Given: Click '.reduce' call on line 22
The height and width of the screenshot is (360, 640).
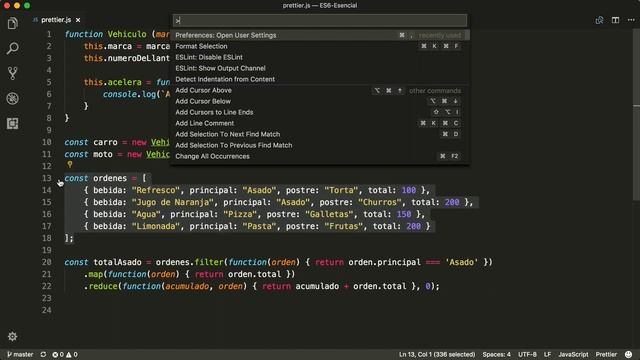Looking at the screenshot, I should pos(100,286).
